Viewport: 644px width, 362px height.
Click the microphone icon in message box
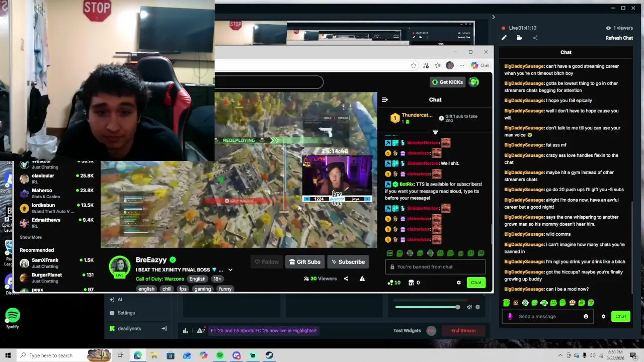coord(510,316)
